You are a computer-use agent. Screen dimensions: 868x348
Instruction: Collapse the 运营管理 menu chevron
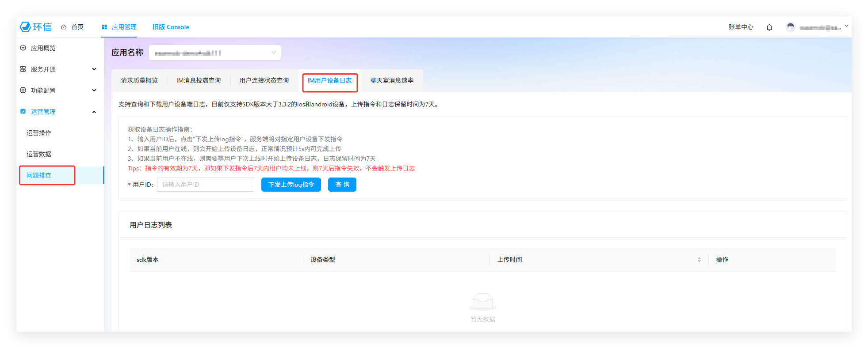click(94, 112)
